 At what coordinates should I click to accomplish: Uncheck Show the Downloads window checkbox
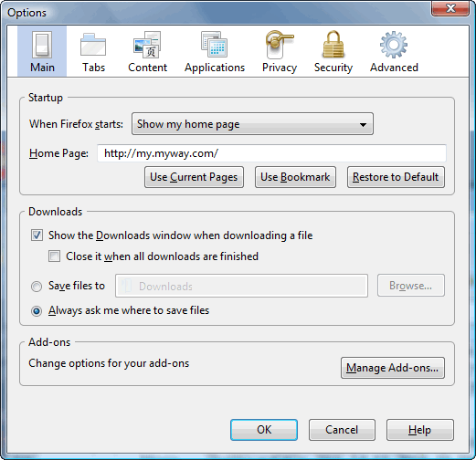37,235
